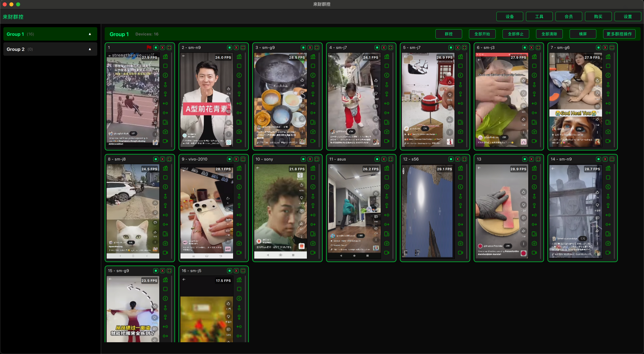This screenshot has width=644, height=354.
Task: Toggle fullscreen icon on device 14 - sm-n9
Action: coord(612,159)
